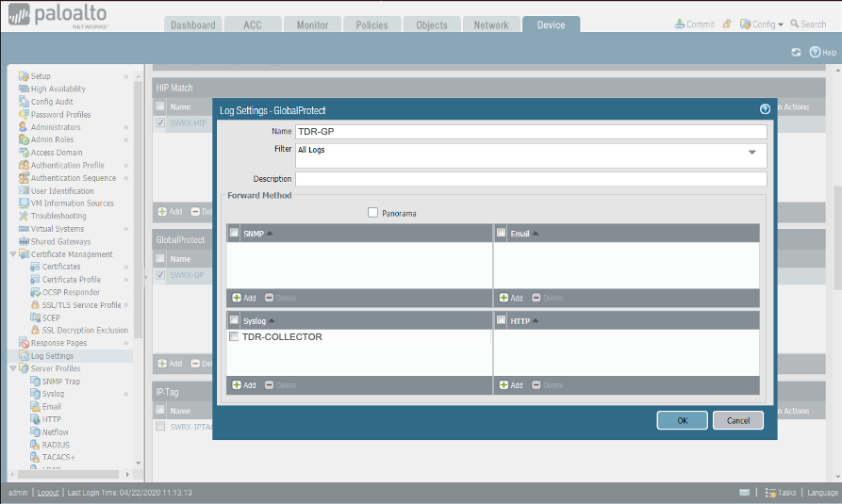Open Response Pages icon
The width and height of the screenshot is (842, 504).
click(24, 343)
